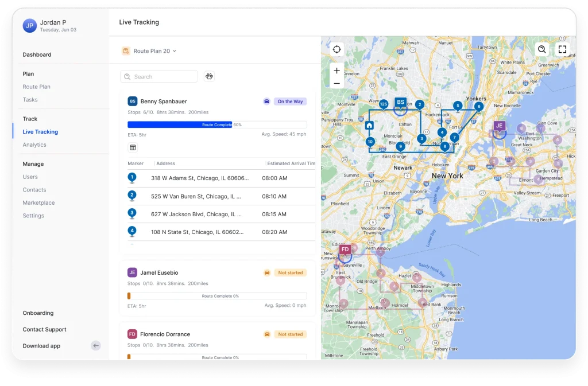Click Benny Spanbauer's 60% route progress bar
588x386 pixels.
(x=217, y=124)
